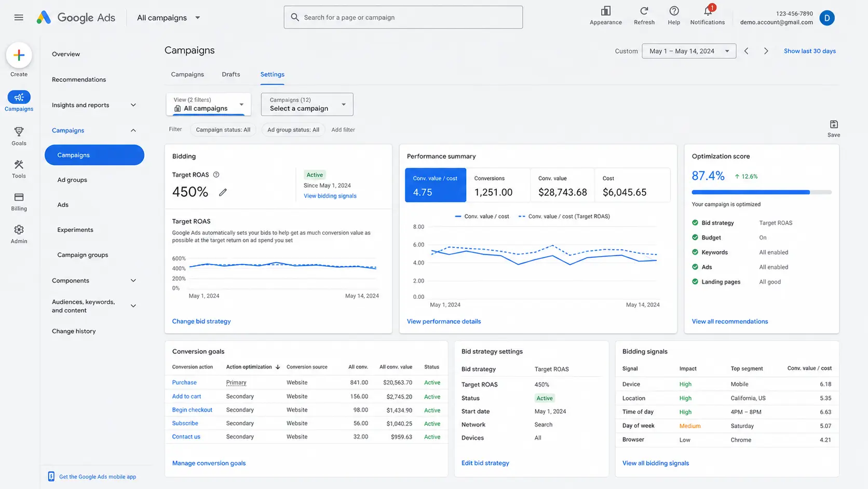Click View all recommendations link

(x=729, y=321)
